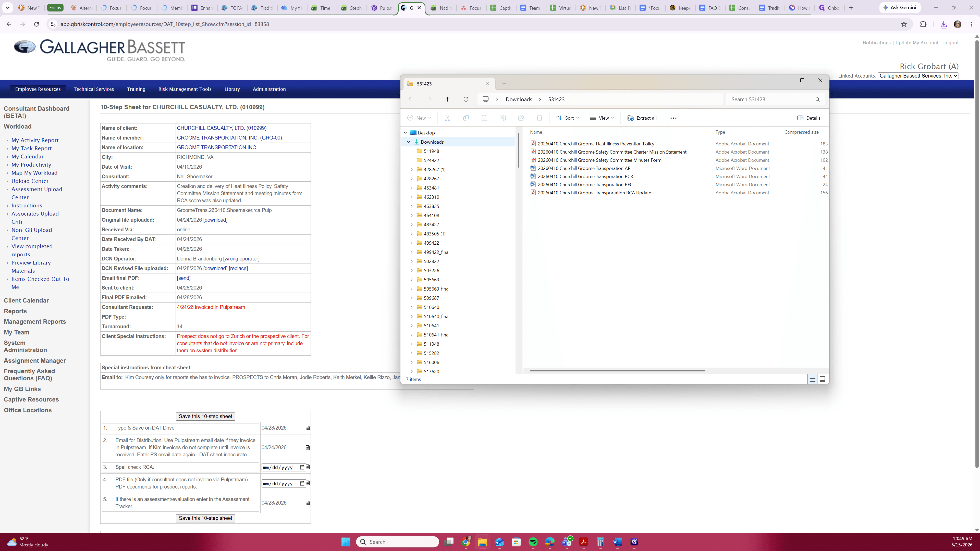Image resolution: width=980 pixels, height=551 pixels.
Task: Toggle the Details pane button
Action: coord(808,118)
